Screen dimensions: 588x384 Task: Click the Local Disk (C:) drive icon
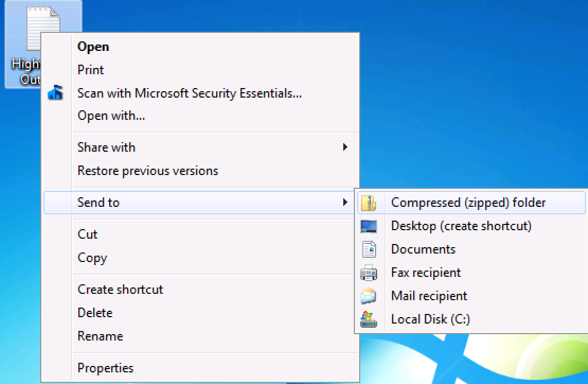(369, 319)
